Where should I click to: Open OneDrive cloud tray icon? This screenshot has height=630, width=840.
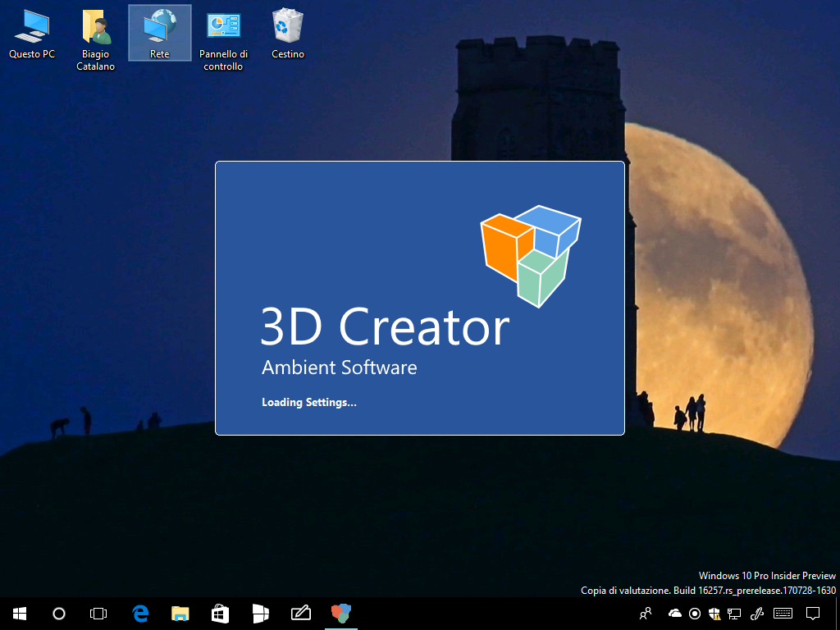tap(675, 614)
